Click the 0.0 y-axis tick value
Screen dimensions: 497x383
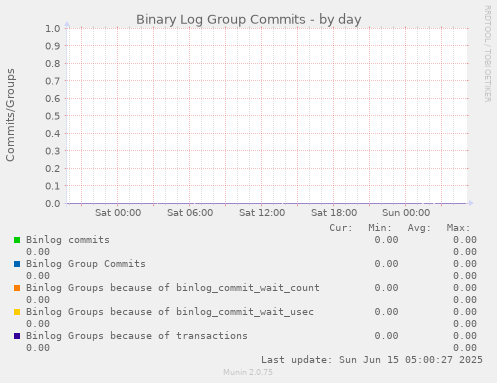click(x=53, y=203)
